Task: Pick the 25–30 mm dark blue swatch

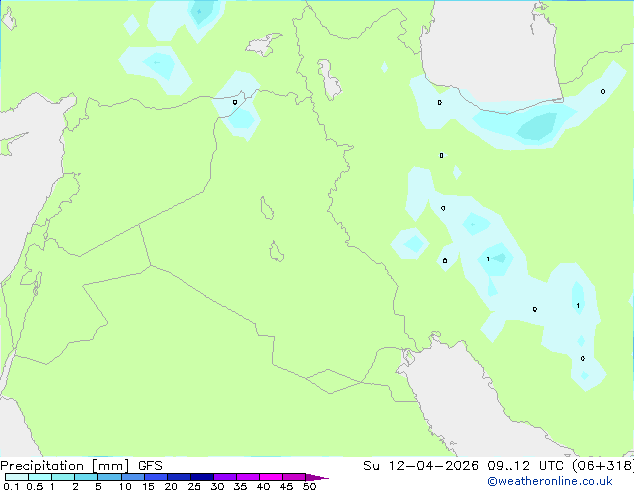Action: coord(201,477)
